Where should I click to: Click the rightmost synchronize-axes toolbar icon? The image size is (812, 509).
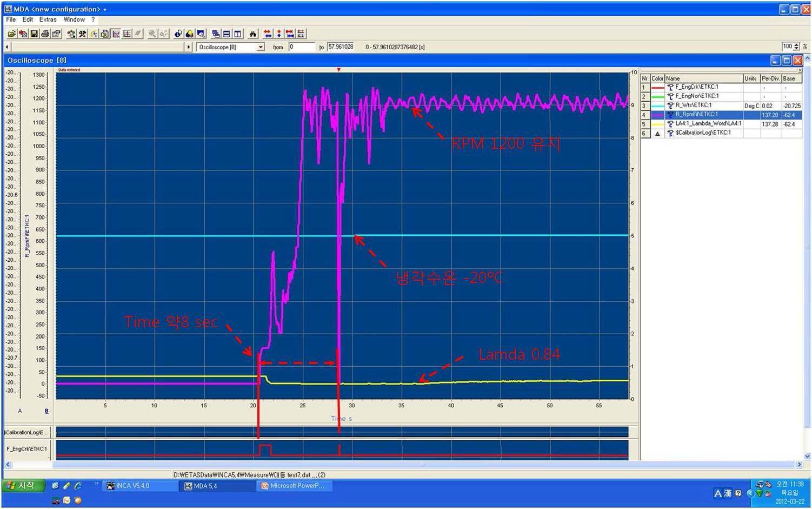[301, 34]
